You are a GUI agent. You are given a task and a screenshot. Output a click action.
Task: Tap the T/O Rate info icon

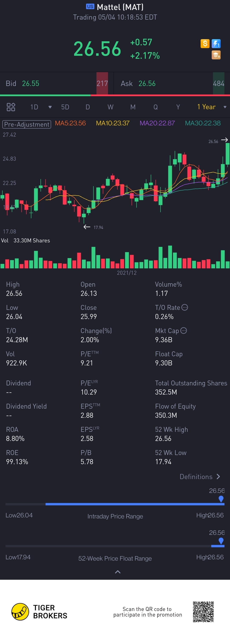184,307
